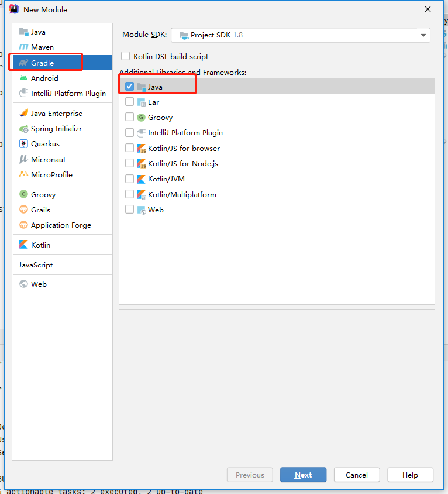Check the Web framework checkbox
This screenshot has height=494, width=448.
tap(129, 209)
